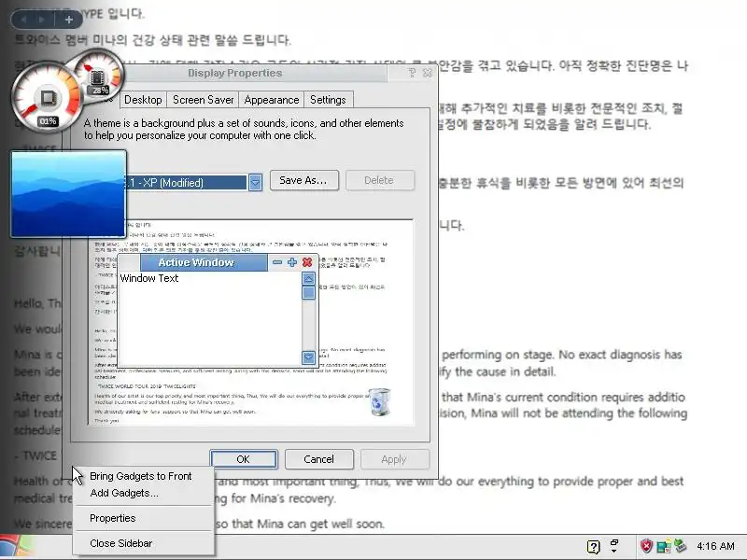Open the Windows Start button
The width and height of the screenshot is (747, 560).
tap(15, 547)
